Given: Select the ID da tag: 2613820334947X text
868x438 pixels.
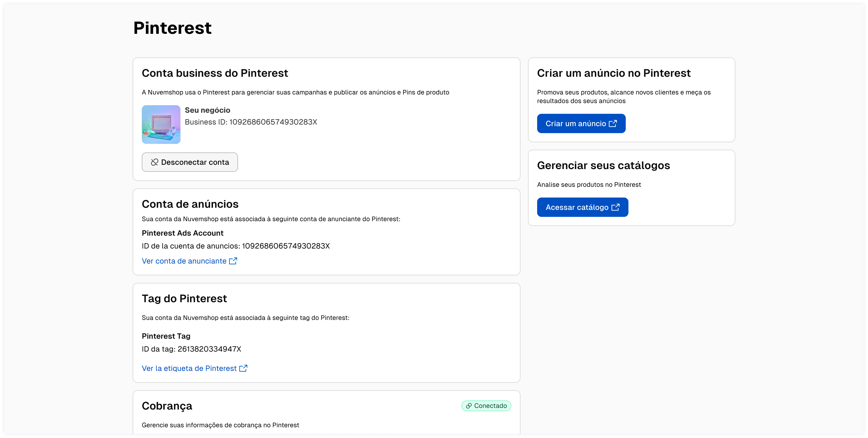Looking at the screenshot, I should 191,349.
